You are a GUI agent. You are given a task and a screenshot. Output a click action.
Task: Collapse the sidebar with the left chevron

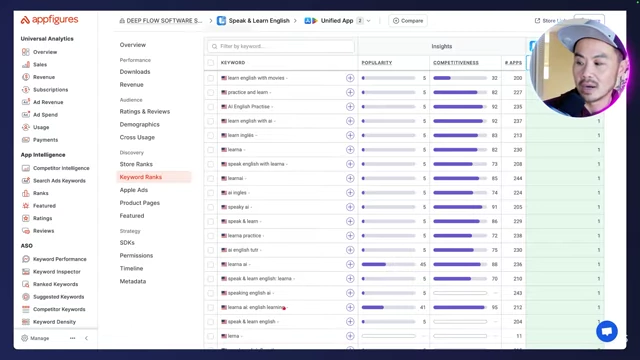click(x=87, y=338)
